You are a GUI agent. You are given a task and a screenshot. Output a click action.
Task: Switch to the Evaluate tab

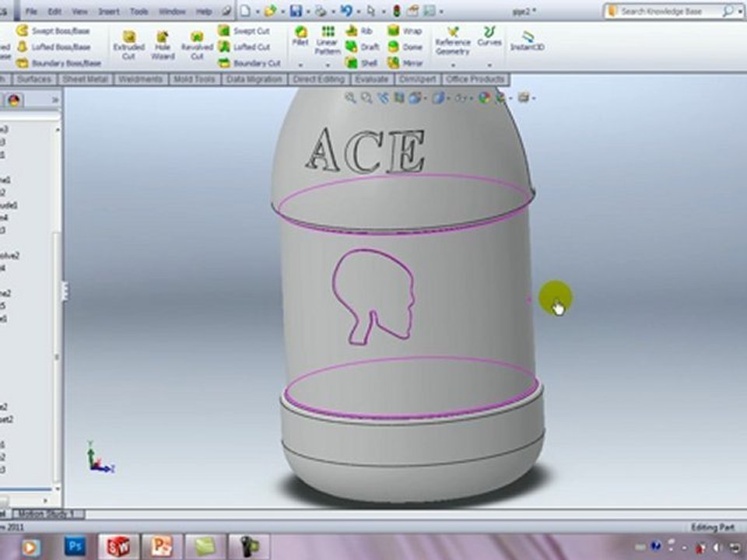(371, 79)
